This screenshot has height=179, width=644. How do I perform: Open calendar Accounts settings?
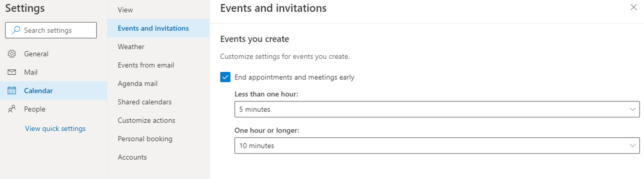pyautogui.click(x=132, y=157)
